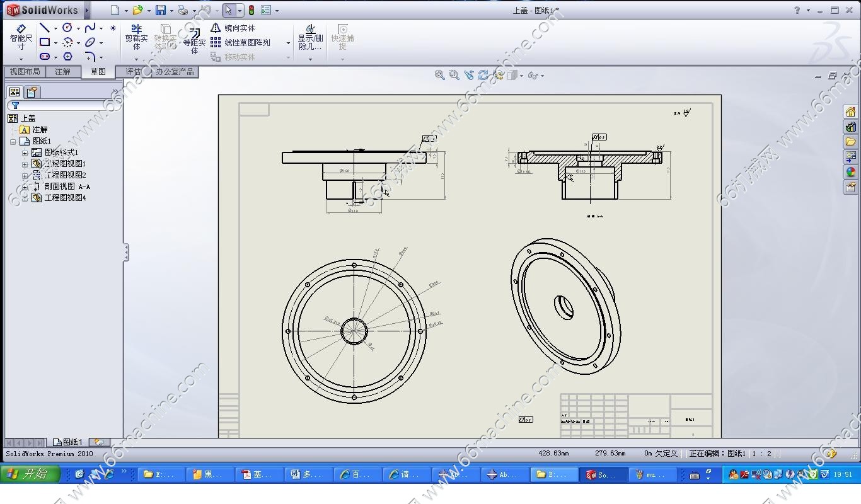Select the Line sketch tool
Viewport: 861px width, 504px height.
coord(45,28)
